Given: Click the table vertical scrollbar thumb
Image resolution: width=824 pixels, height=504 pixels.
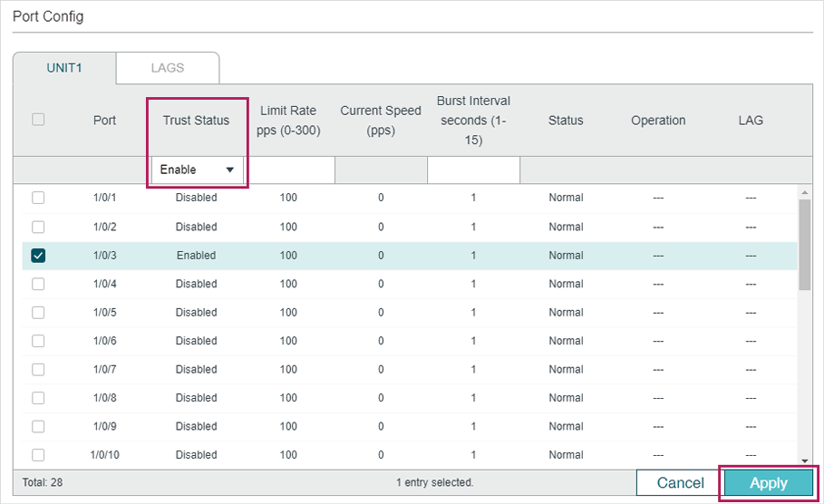Looking at the screenshot, I should click(x=805, y=245).
